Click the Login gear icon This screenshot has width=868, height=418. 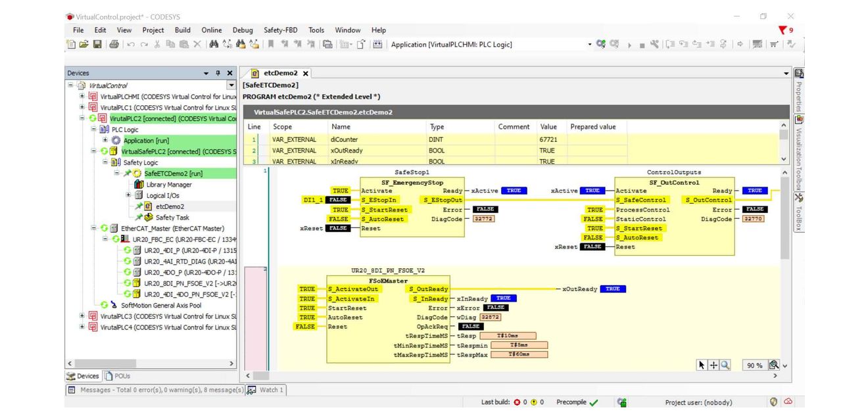[x=601, y=44]
